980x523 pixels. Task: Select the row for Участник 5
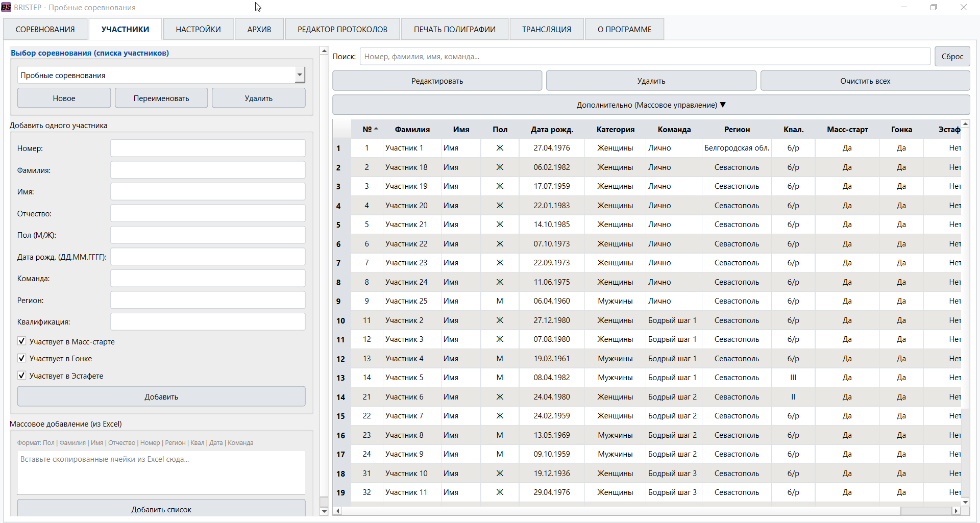(x=405, y=378)
